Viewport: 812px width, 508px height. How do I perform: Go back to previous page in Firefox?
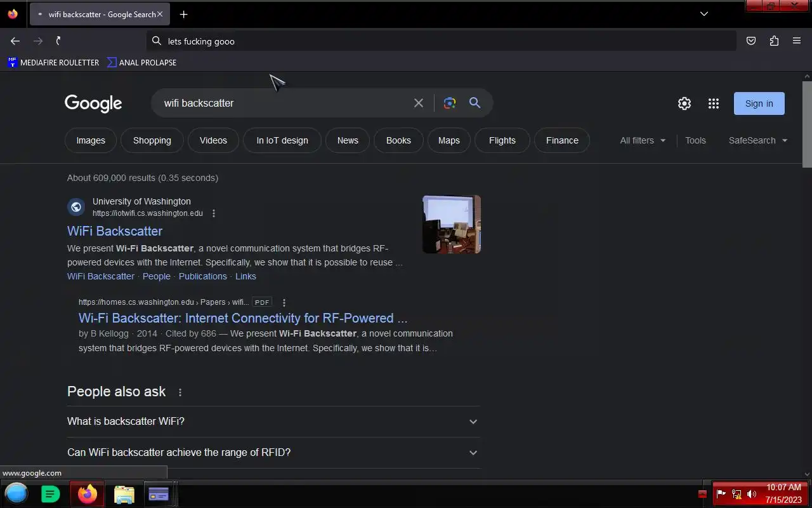(x=15, y=41)
